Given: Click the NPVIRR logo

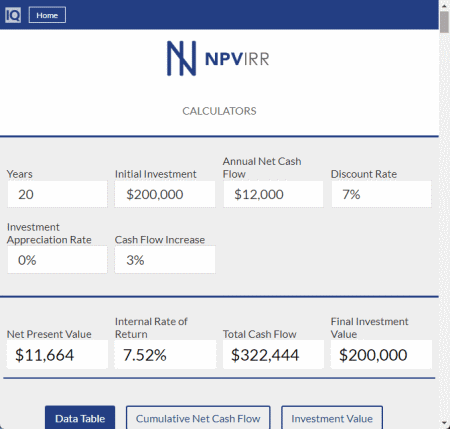Looking at the screenshot, I should (x=218, y=58).
